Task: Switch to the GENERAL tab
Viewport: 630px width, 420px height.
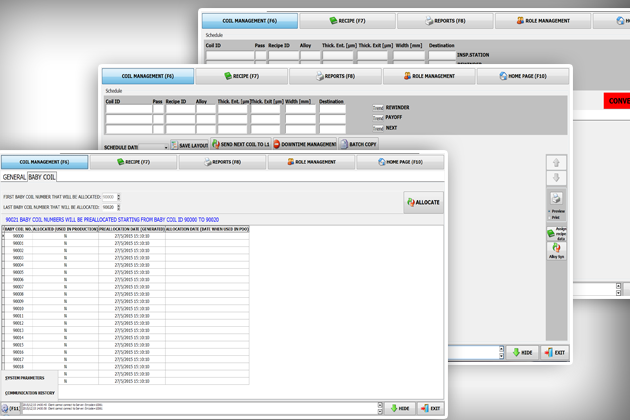Action: 14,177
